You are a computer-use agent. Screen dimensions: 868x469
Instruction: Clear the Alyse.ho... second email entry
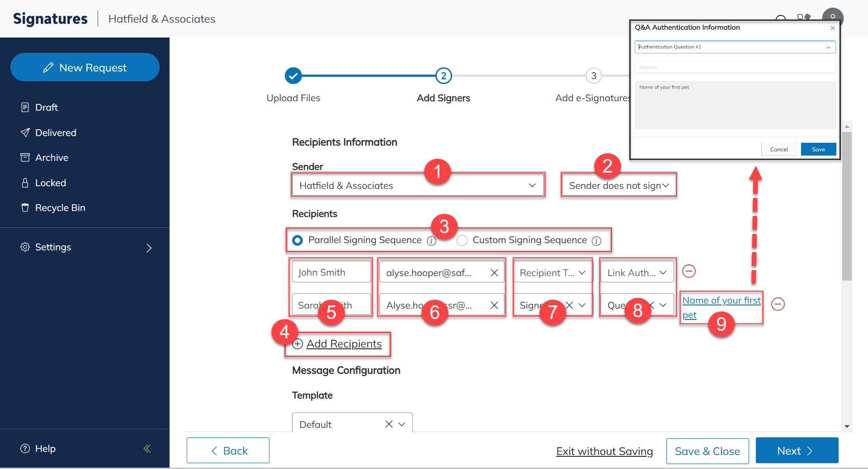pos(494,305)
